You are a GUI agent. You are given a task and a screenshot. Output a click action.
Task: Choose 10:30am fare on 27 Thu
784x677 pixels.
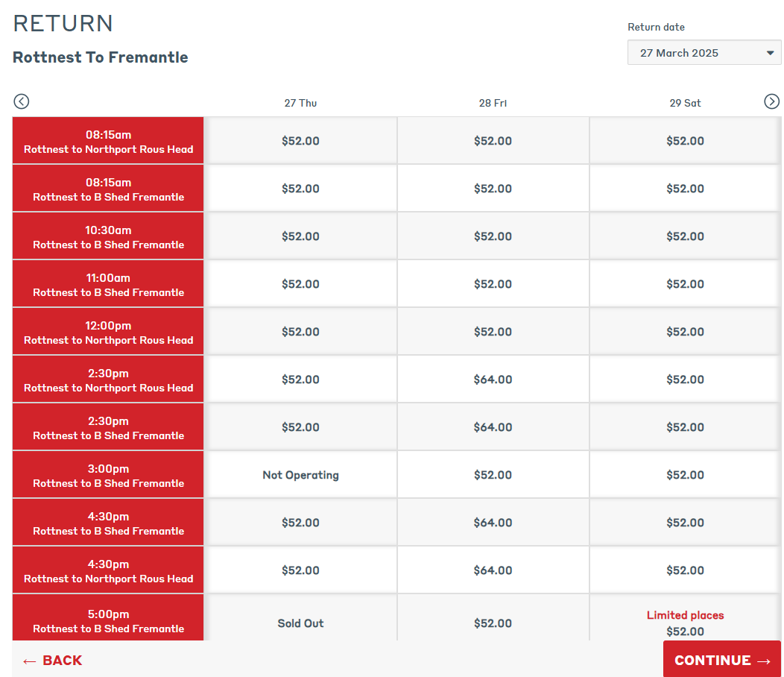(x=300, y=236)
